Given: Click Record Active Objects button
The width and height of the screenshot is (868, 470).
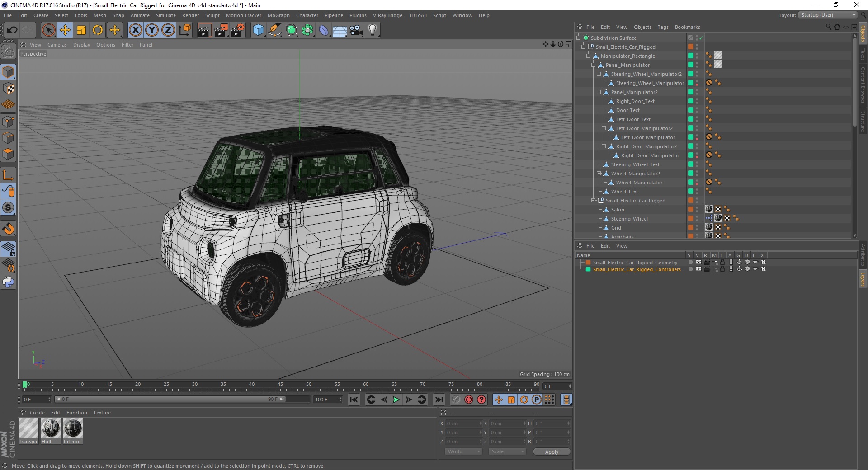Looking at the screenshot, I should (456, 399).
